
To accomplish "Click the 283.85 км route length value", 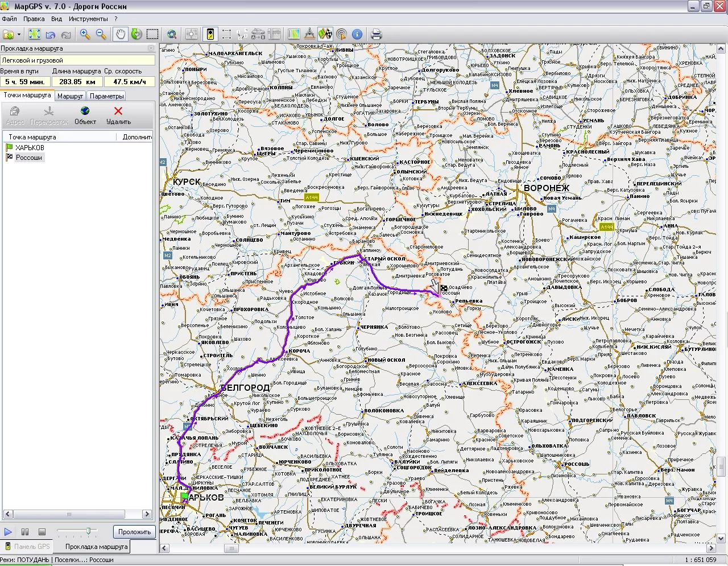I will click(x=77, y=82).
